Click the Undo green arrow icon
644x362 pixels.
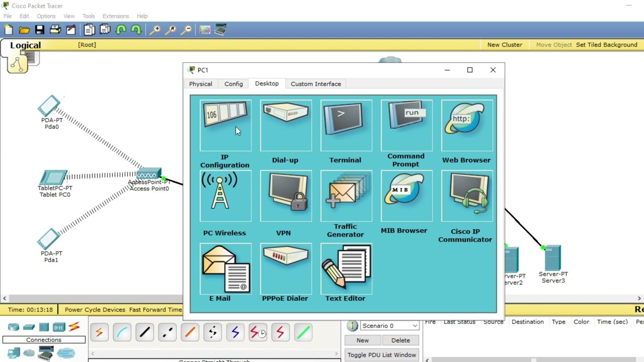[121, 30]
